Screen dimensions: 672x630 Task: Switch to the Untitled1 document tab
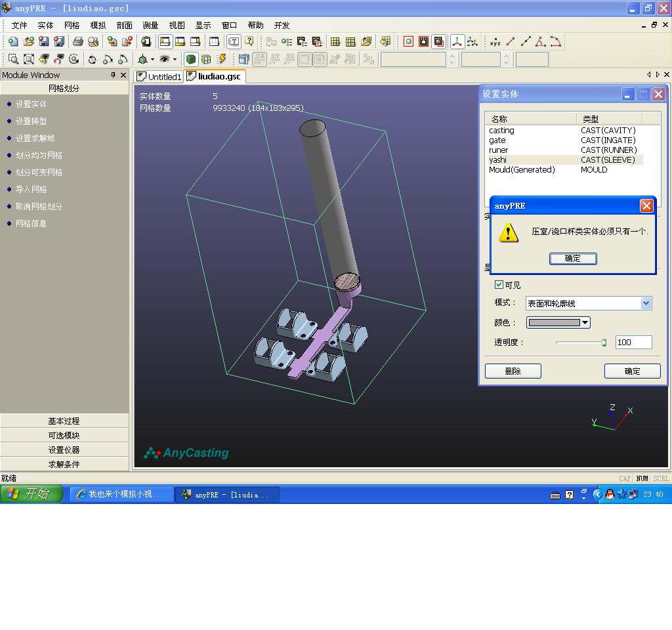tap(159, 77)
